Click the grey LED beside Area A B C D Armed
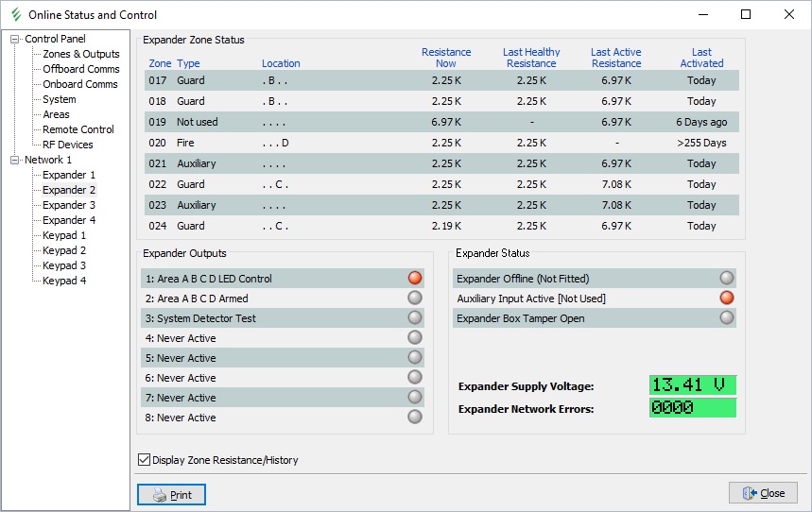Screen dimensions: 812x512 (x=414, y=299)
